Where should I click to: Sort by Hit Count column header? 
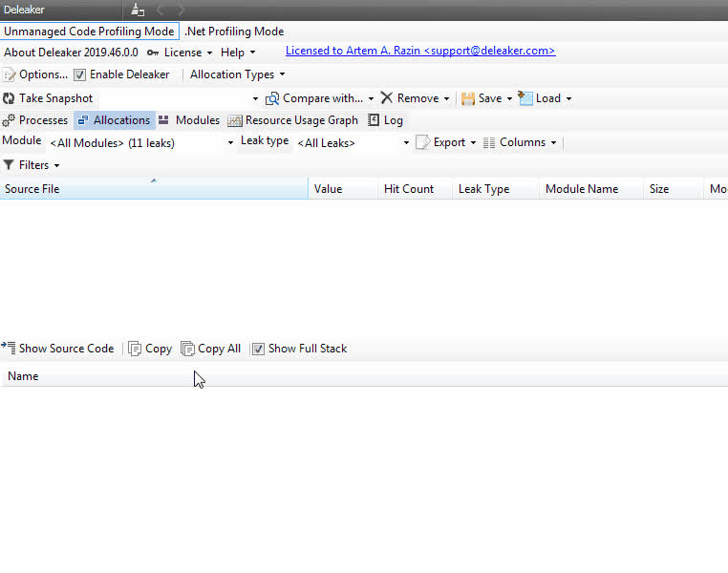coord(415,189)
